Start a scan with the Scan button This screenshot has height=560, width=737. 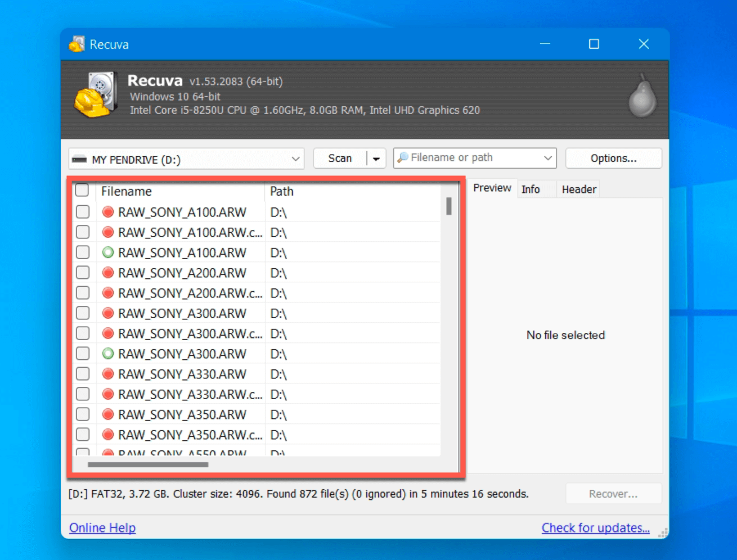[340, 159]
